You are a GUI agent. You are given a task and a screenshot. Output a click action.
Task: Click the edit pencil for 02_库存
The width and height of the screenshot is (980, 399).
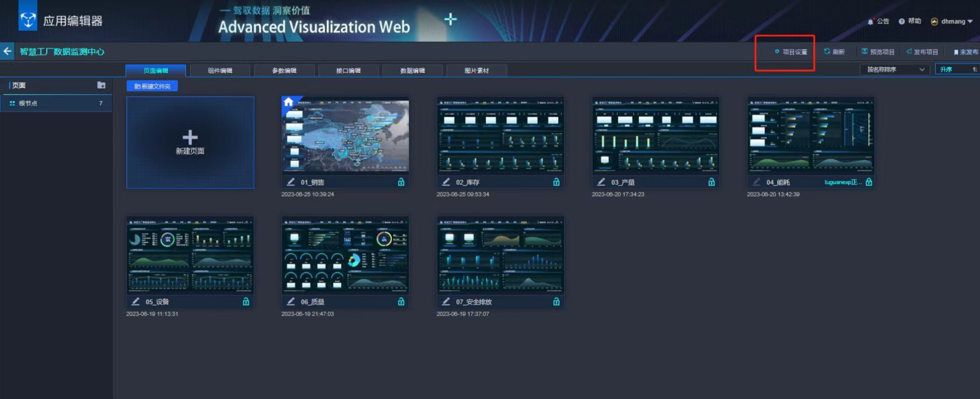coord(446,182)
